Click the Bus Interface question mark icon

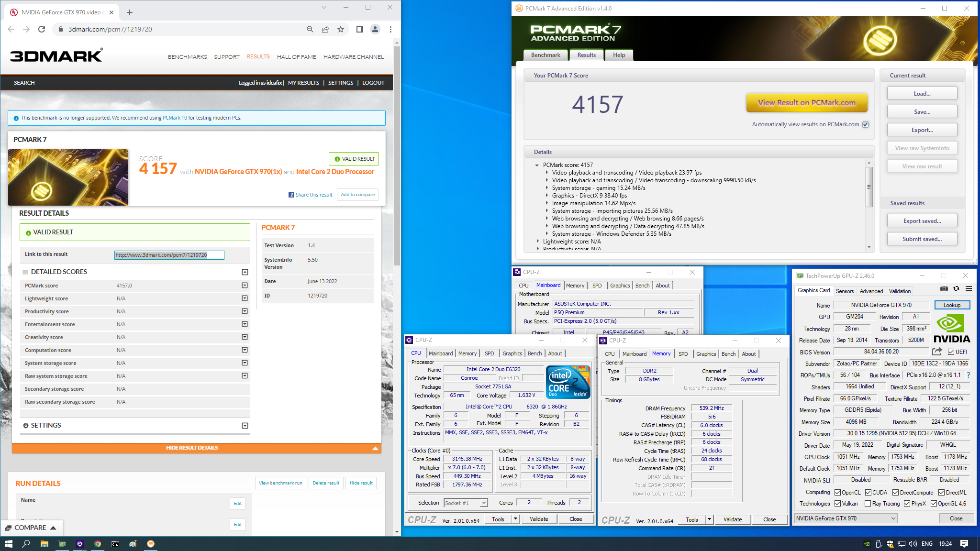969,375
